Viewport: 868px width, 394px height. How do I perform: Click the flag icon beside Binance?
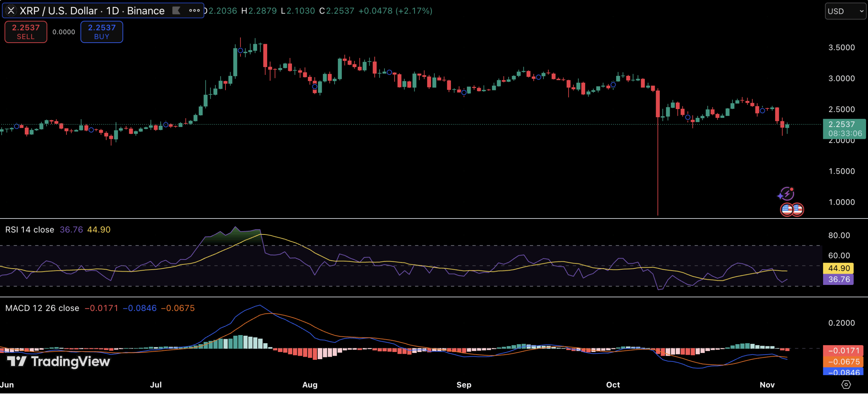tap(176, 11)
